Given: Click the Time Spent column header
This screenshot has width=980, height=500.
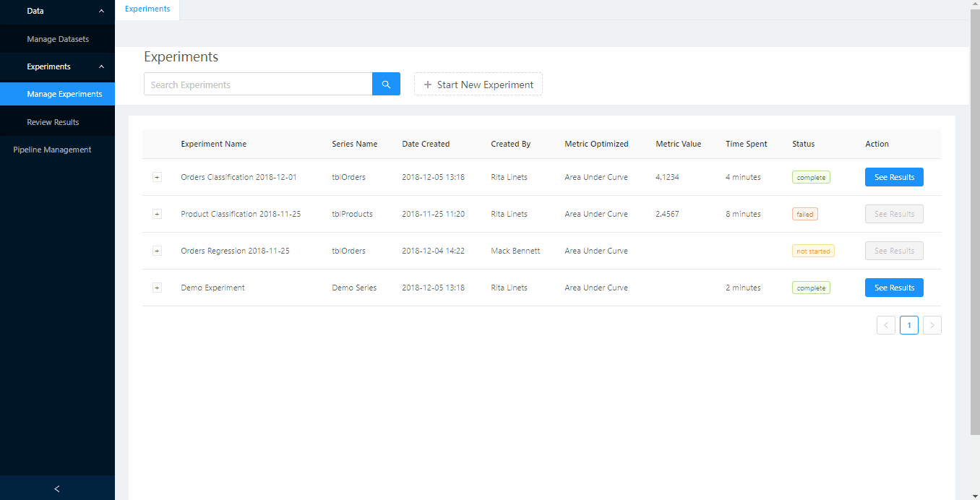Looking at the screenshot, I should coord(746,144).
